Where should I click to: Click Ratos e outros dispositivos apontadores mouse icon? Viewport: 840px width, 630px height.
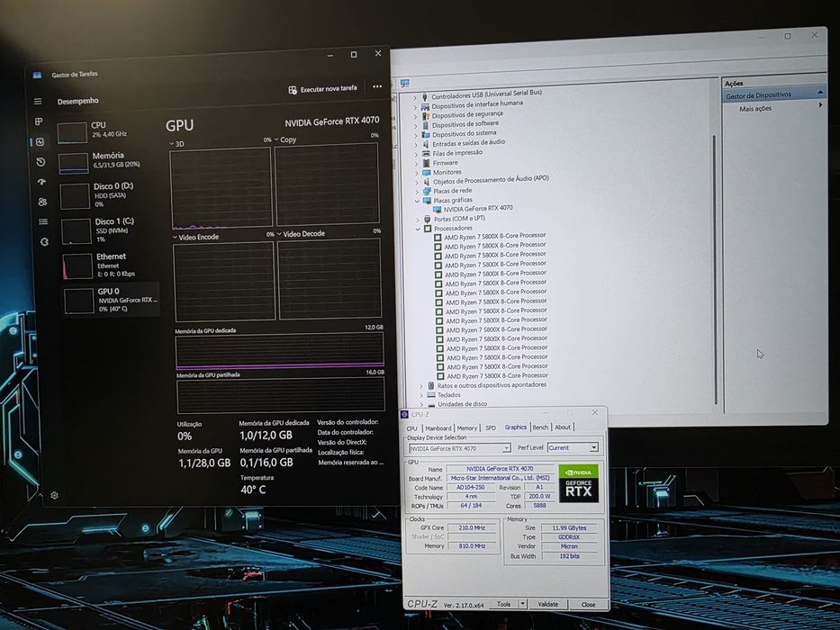click(x=431, y=386)
